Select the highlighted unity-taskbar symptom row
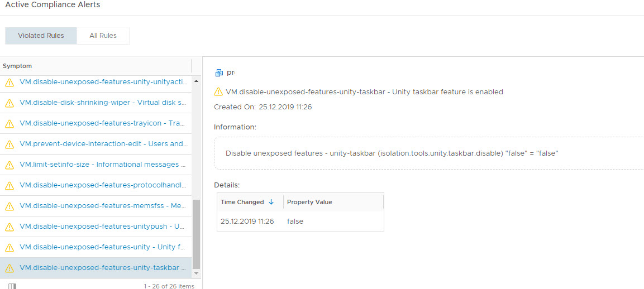 pos(103,268)
